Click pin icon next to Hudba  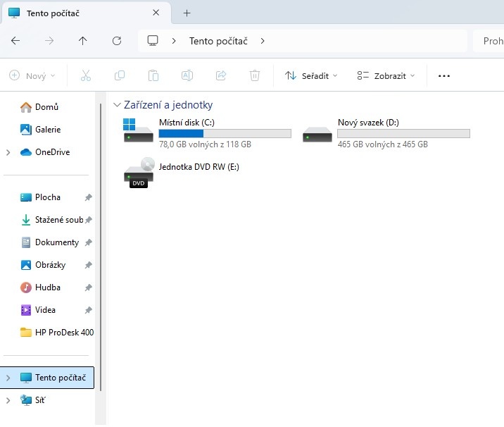(88, 287)
